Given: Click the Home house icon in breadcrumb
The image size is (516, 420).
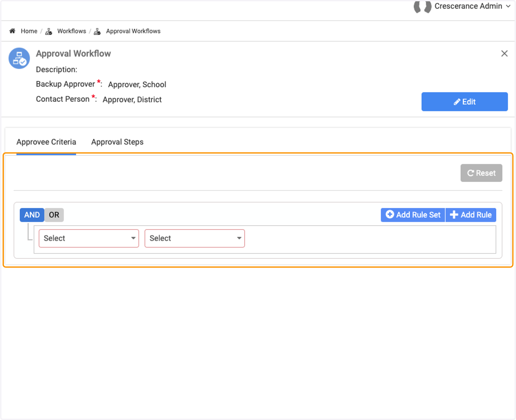Looking at the screenshot, I should click(12, 31).
